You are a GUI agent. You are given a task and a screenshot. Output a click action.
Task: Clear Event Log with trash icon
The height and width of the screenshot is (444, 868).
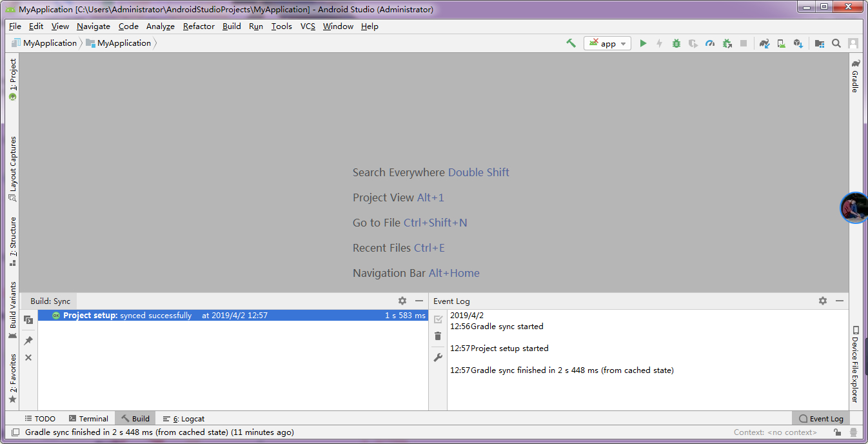click(438, 336)
